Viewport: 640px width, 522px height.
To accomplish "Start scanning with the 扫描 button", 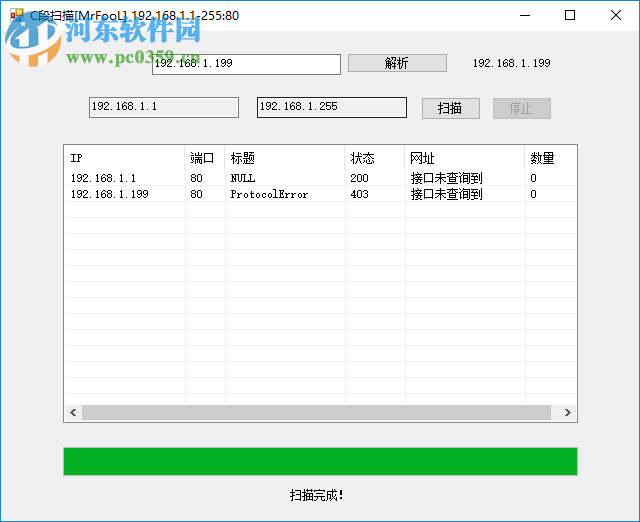I will [x=451, y=108].
